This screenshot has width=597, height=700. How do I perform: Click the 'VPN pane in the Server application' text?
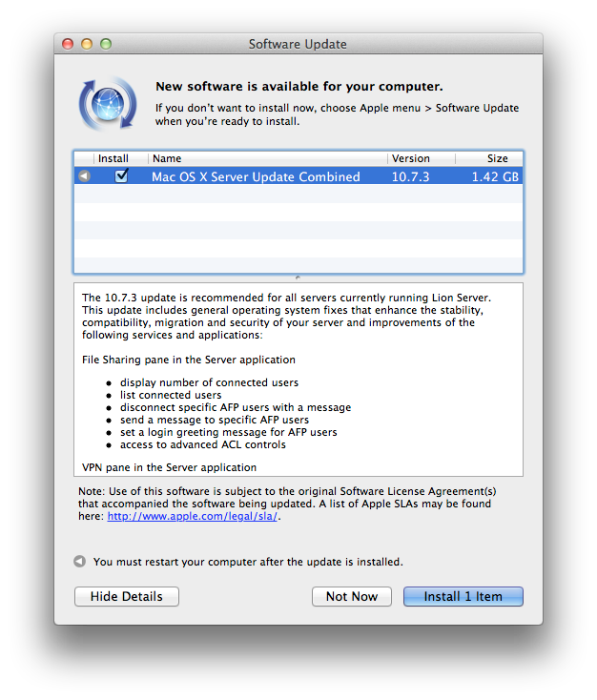tap(169, 467)
